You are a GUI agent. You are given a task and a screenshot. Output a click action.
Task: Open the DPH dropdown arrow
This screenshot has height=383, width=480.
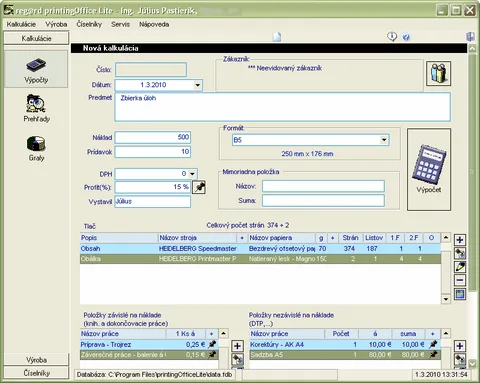click(192, 174)
